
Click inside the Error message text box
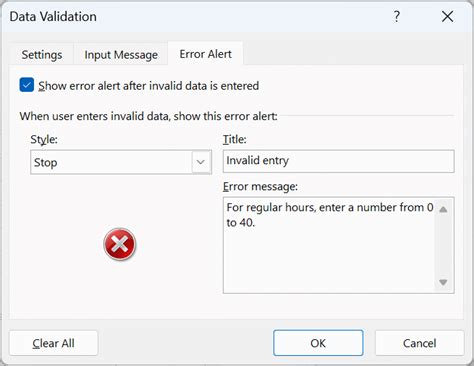[x=329, y=245]
